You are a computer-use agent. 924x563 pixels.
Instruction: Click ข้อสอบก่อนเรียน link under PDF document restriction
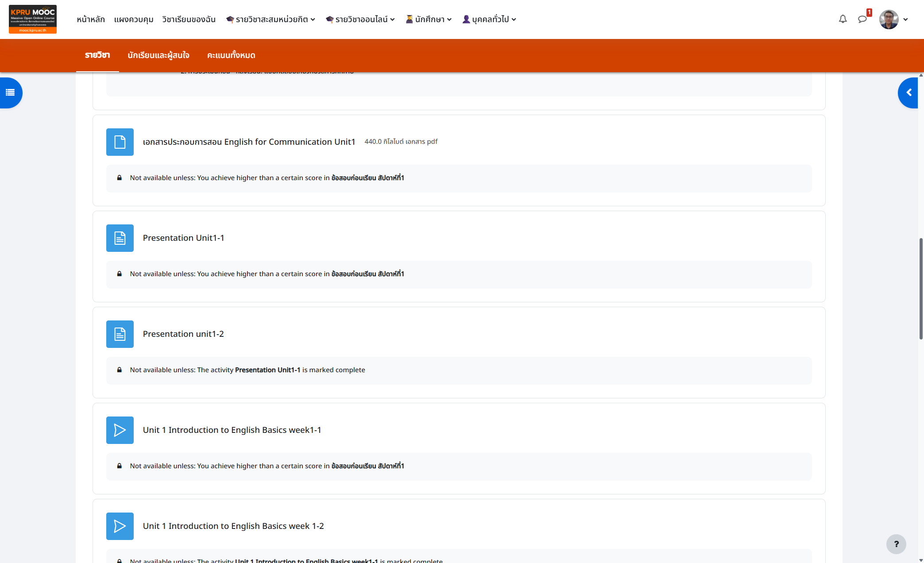367,177
